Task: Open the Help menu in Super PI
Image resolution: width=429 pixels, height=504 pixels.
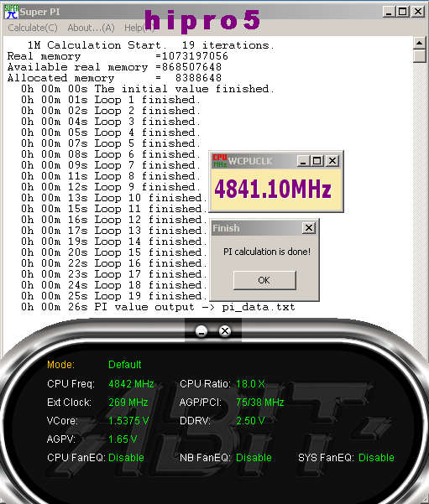Action: 139,28
